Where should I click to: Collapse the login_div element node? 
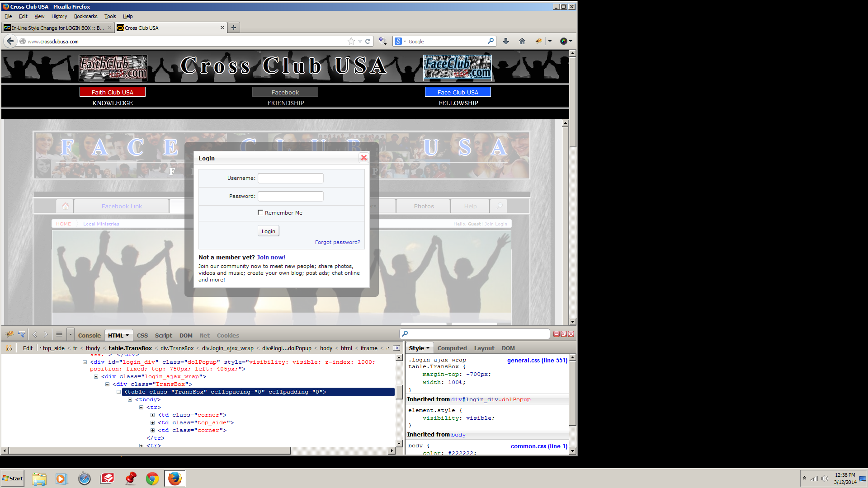coord(85,362)
